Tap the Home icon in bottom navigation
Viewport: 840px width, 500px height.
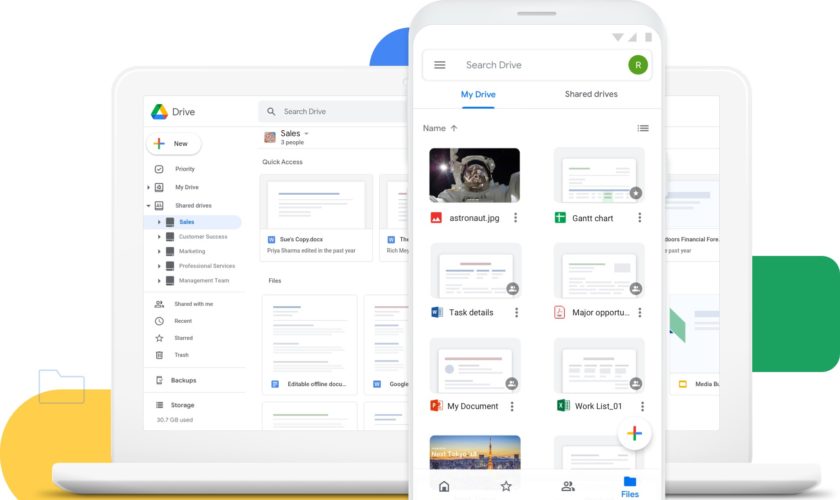coord(444,486)
